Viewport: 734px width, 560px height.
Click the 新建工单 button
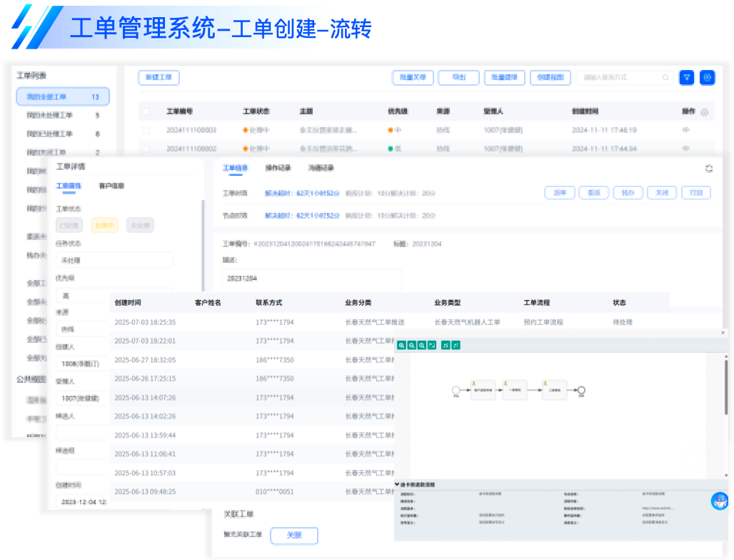coord(159,78)
